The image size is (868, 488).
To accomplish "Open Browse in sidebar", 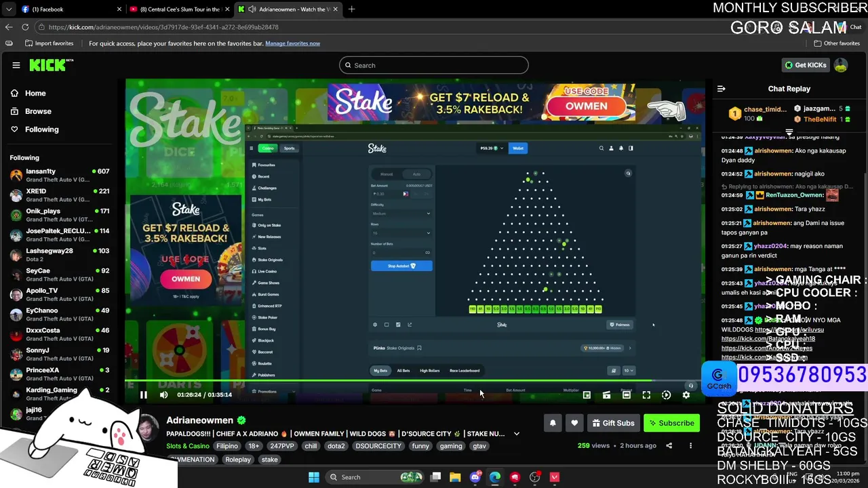I will (38, 111).
